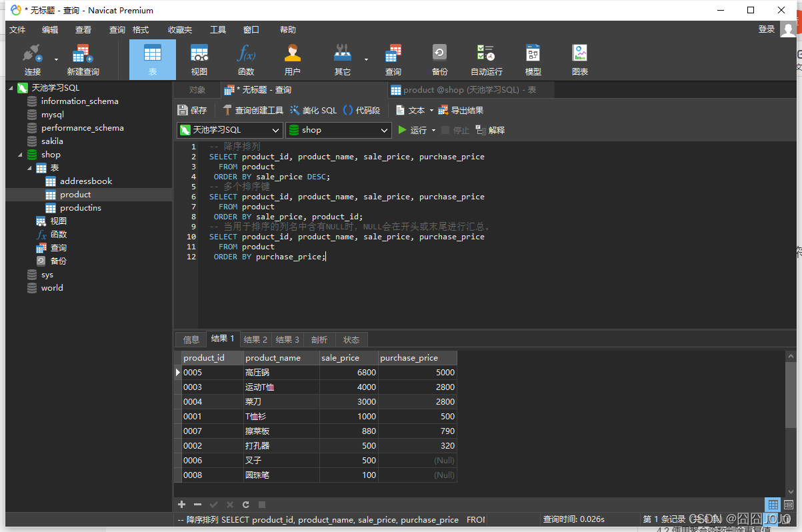Open the 连接 connection tool
Screen dimensions: 802x532
coord(32,59)
